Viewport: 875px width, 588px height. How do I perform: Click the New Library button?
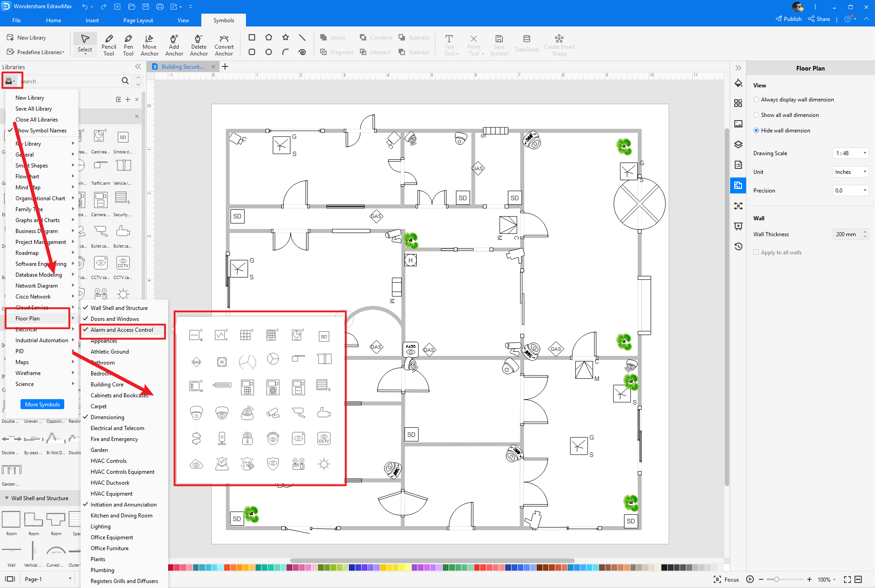26,38
